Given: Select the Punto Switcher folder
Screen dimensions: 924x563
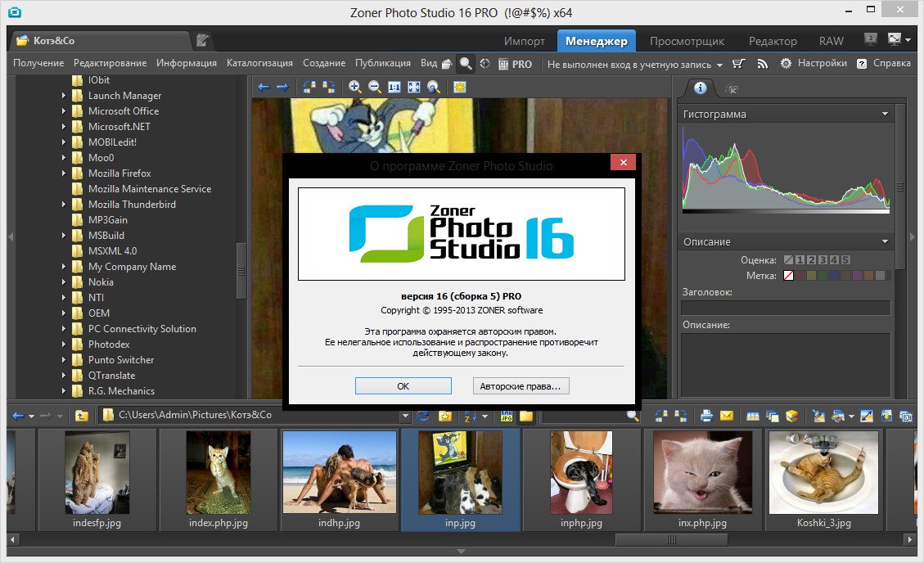Looking at the screenshot, I should tap(121, 360).
